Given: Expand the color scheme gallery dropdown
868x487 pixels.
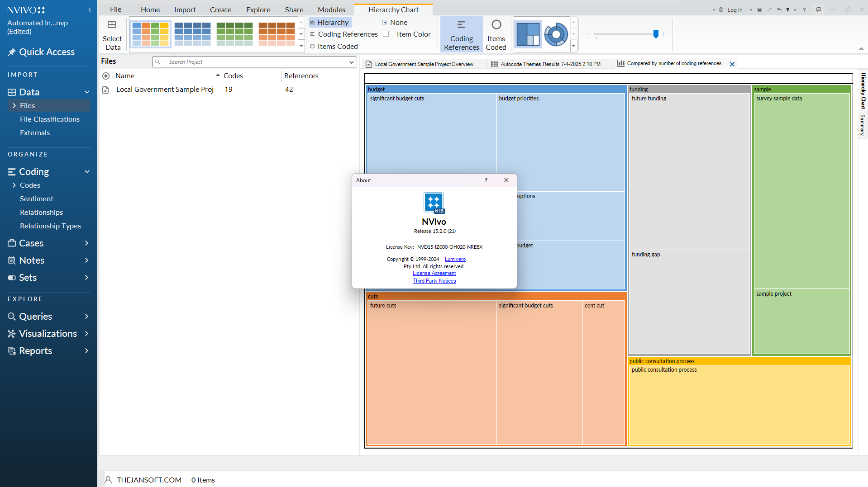Looking at the screenshot, I should point(301,46).
